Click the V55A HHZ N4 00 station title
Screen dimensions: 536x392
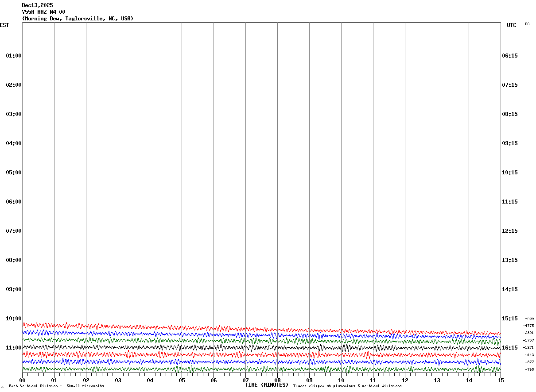click(43, 12)
